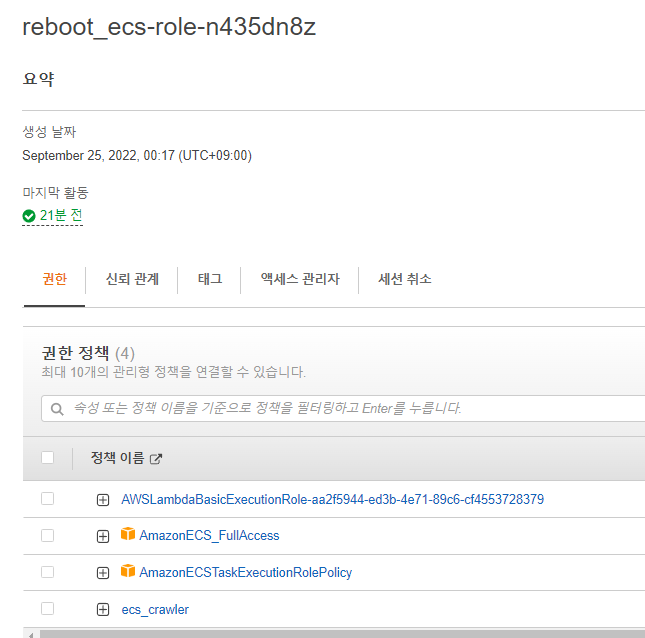This screenshot has height=638, width=645.
Task: Expand the AmazonECS_FullAccess policy row
Action: [x=103, y=536]
